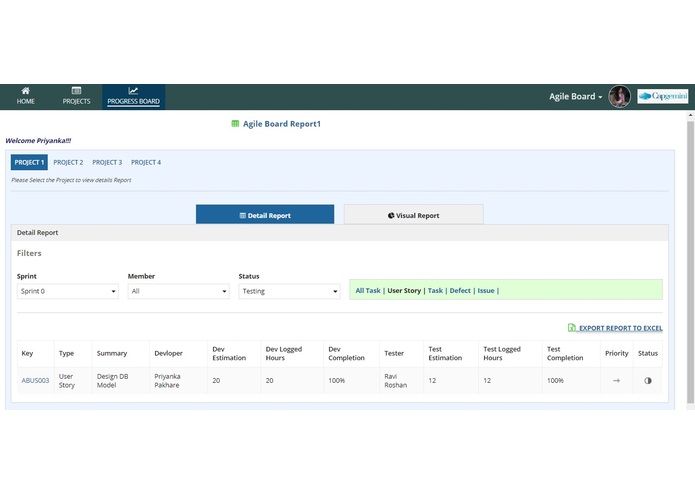Click the user profile avatar photo
The height and width of the screenshot is (494, 695).
point(619,97)
